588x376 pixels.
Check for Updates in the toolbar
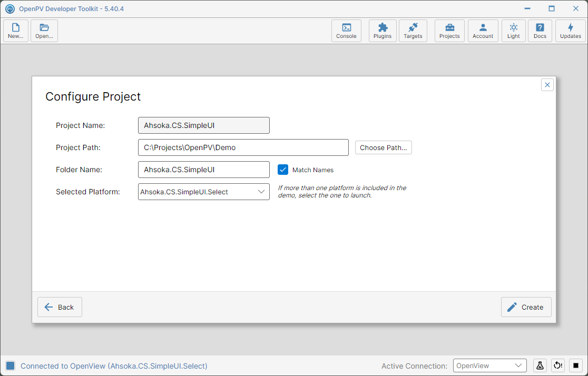tap(571, 31)
